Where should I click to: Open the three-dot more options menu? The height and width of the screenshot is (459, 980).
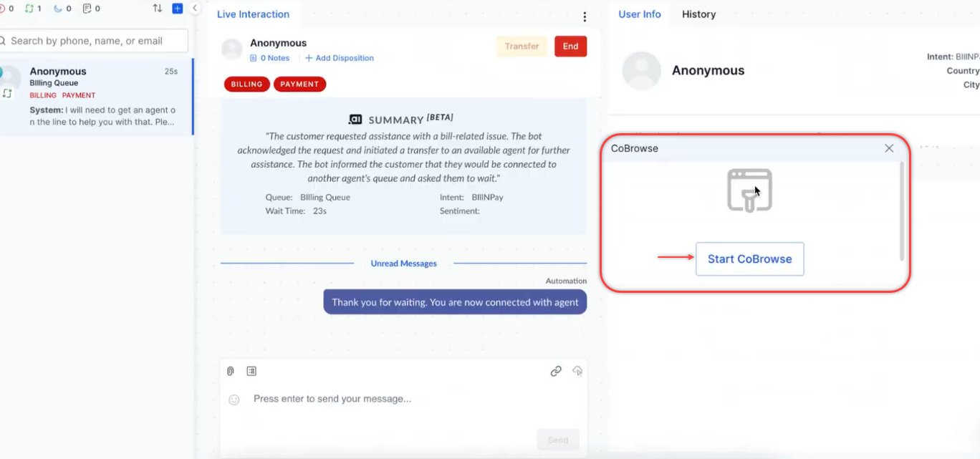(585, 16)
